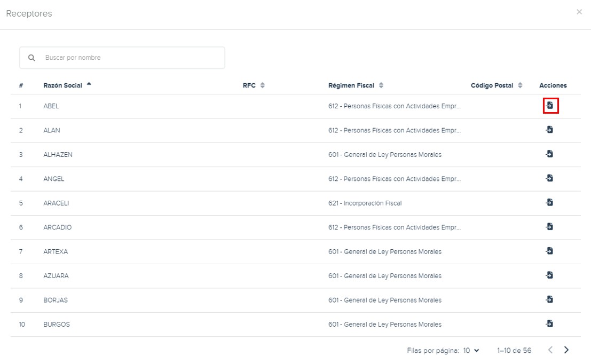Screen dimensions: 591x364
Task: Click the action icon for BORJAS
Action: tap(549, 300)
